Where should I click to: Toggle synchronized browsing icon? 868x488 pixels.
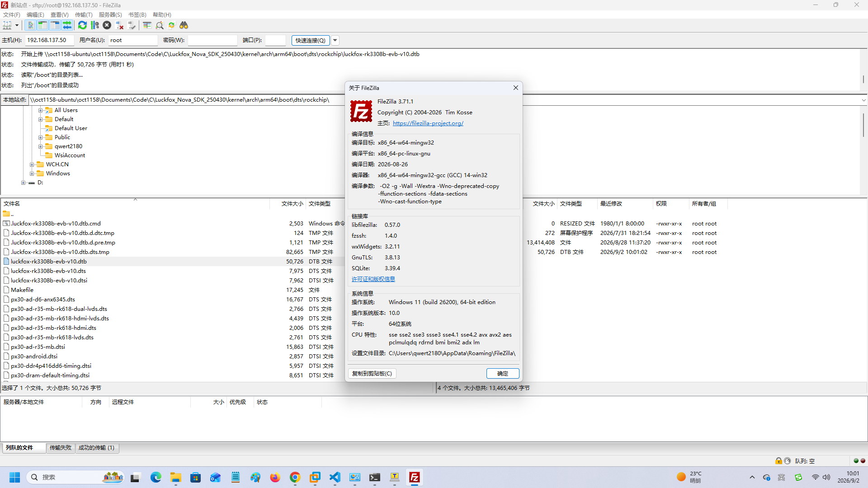pyautogui.click(x=171, y=25)
